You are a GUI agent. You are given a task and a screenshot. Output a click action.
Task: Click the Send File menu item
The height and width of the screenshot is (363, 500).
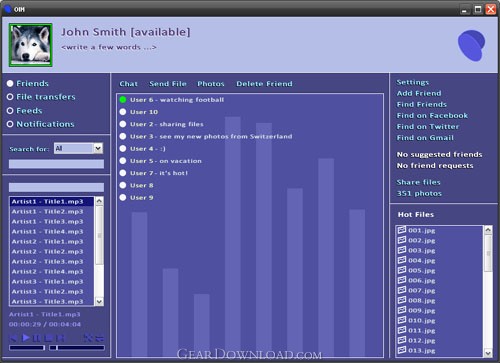point(168,84)
